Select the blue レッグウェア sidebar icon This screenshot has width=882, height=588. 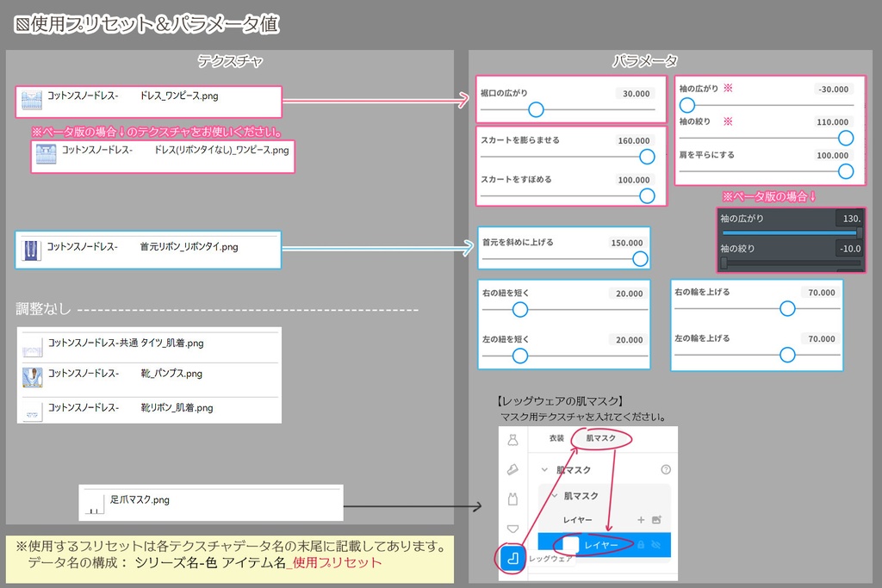pos(512,559)
